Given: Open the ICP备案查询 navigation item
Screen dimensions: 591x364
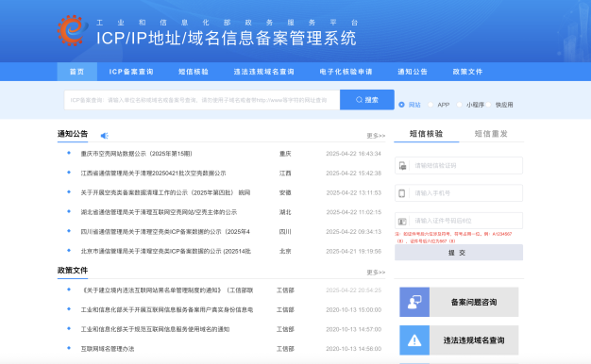Looking at the screenshot, I should pyautogui.click(x=131, y=72).
